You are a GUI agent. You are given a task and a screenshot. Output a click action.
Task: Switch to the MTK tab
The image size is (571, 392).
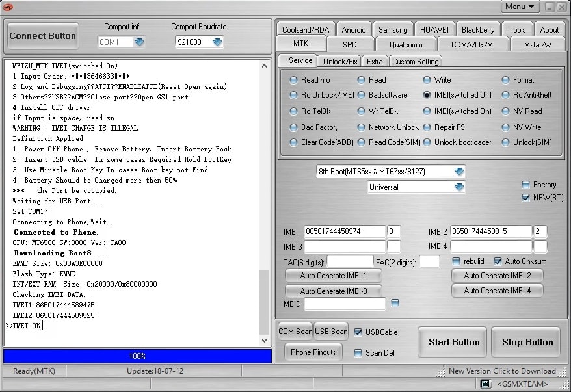pyautogui.click(x=301, y=44)
